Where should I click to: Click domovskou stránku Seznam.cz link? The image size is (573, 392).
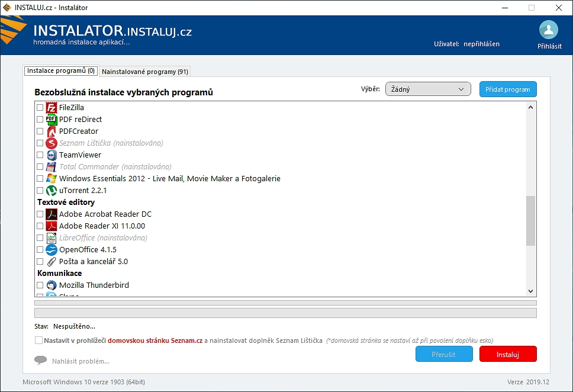155,340
